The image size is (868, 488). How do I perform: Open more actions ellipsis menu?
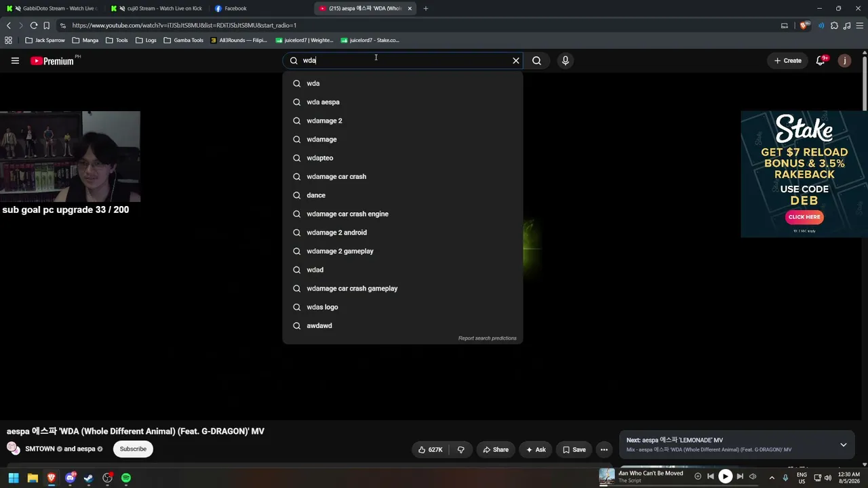click(x=604, y=449)
